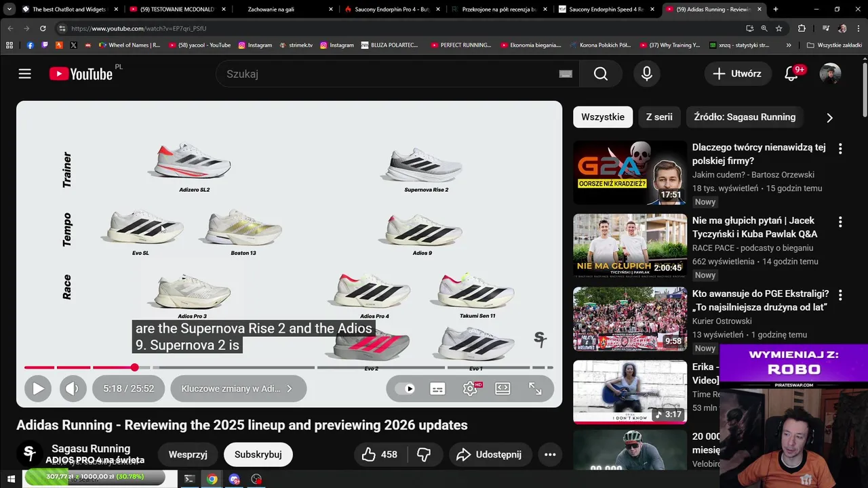Switch to theater mode view
This screenshot has width=868, height=488.
point(502,388)
